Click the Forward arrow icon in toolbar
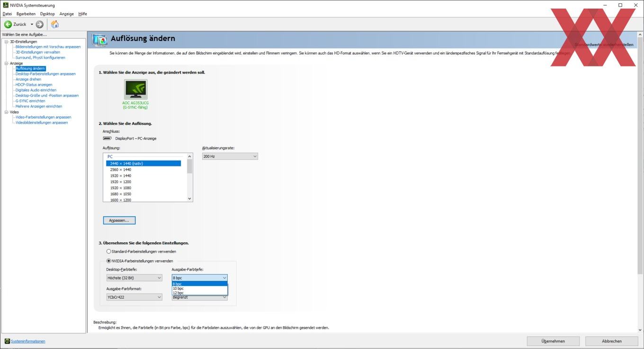 click(x=40, y=24)
